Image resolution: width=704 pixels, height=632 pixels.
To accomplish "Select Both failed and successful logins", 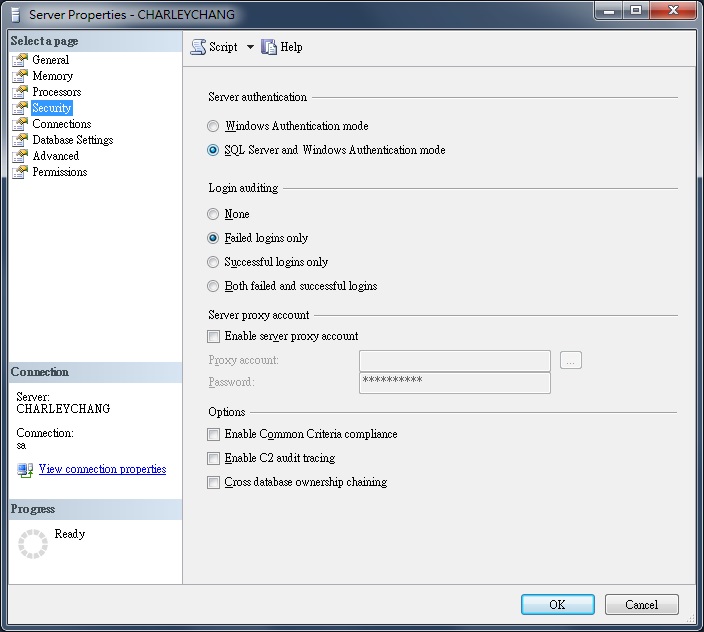I will tap(213, 287).
